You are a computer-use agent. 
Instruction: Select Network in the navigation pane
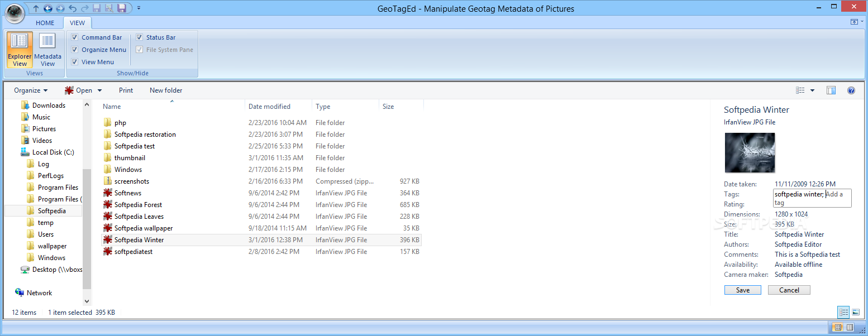click(x=39, y=293)
